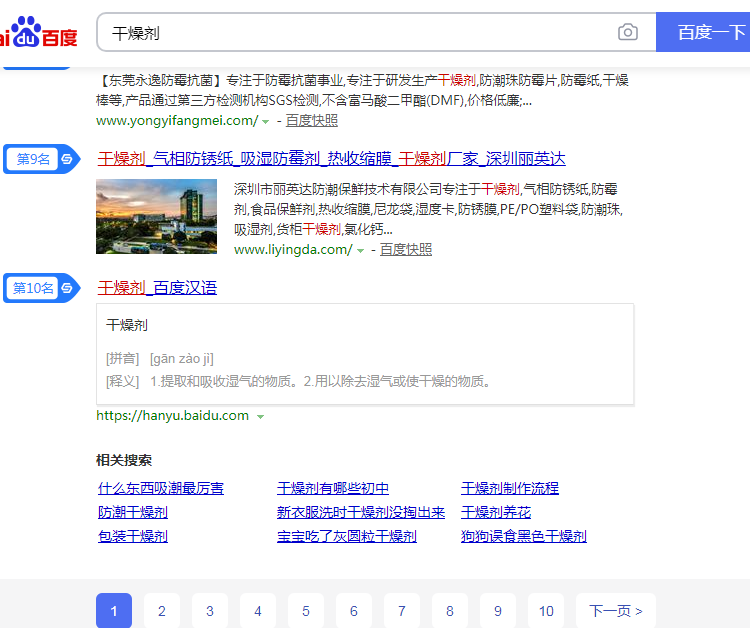
Task: Open the 深圳丽英达 desiccant manufacturer result title
Action: (331, 159)
